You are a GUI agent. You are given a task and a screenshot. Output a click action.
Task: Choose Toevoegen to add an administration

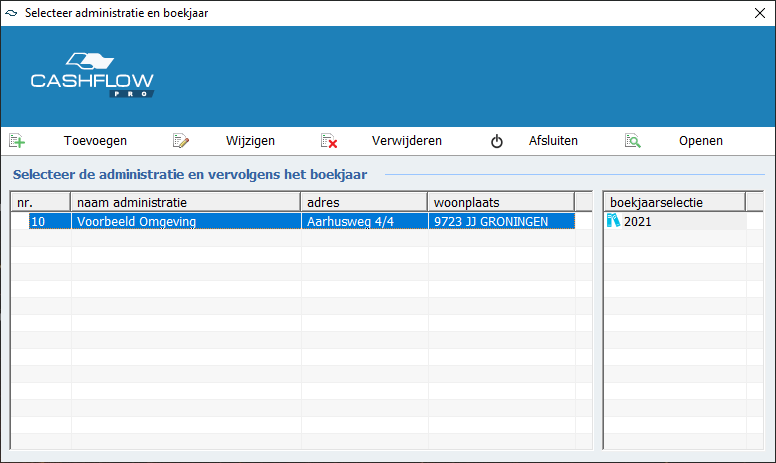pos(95,141)
